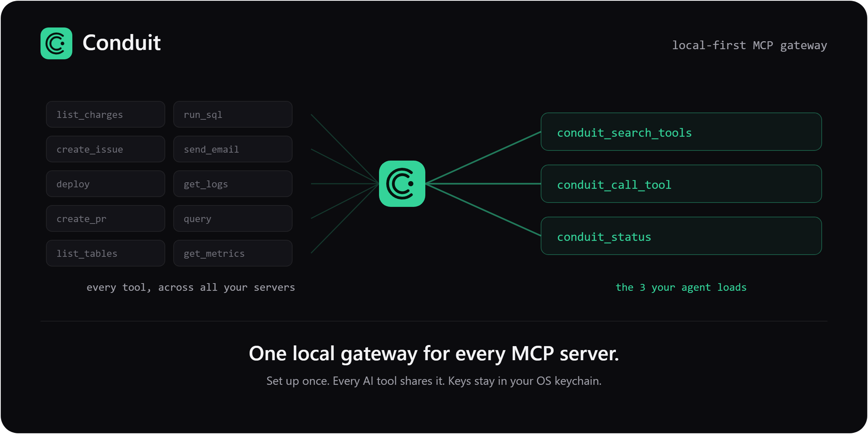Select the list_charges tool chip
This screenshot has height=434, width=868.
pos(106,114)
